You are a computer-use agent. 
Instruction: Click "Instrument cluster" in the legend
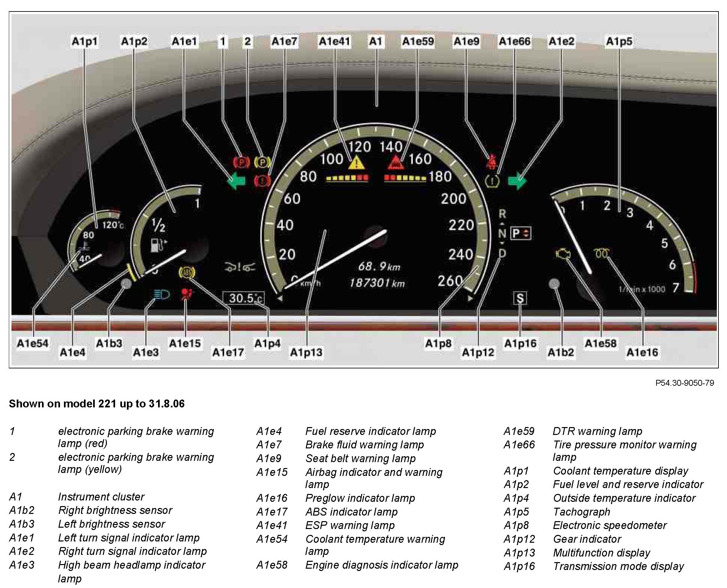[x=101, y=497]
